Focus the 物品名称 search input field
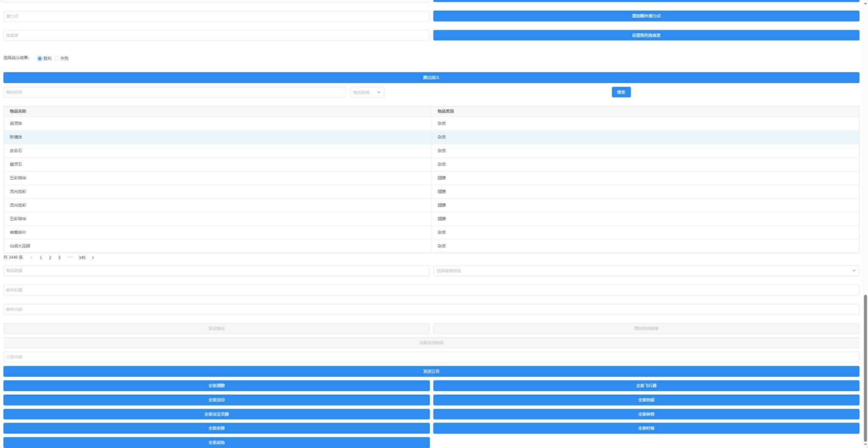The width and height of the screenshot is (868, 448). pos(174,92)
